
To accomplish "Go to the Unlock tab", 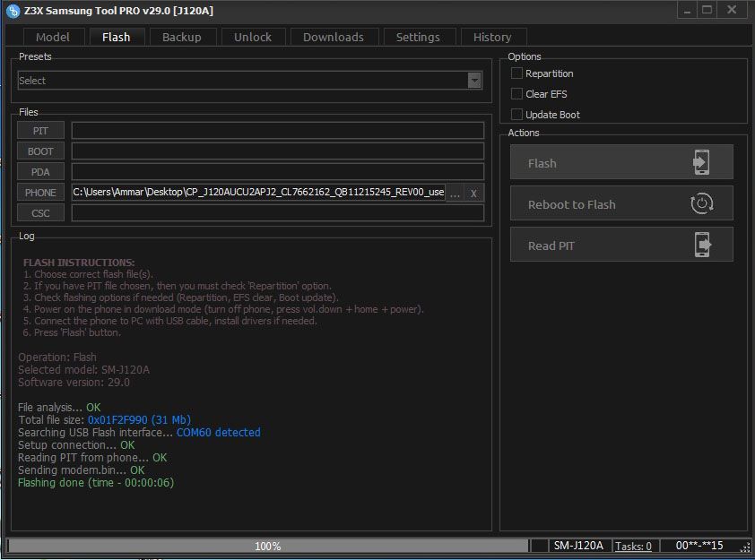I will tap(253, 37).
